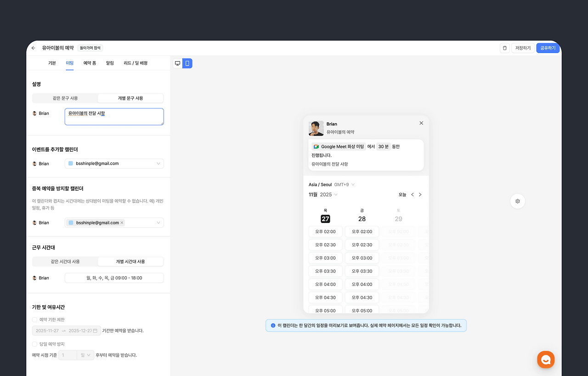This screenshot has height=376, width=588.
Task: Go back using the left arrow icon
Action: pos(33,48)
